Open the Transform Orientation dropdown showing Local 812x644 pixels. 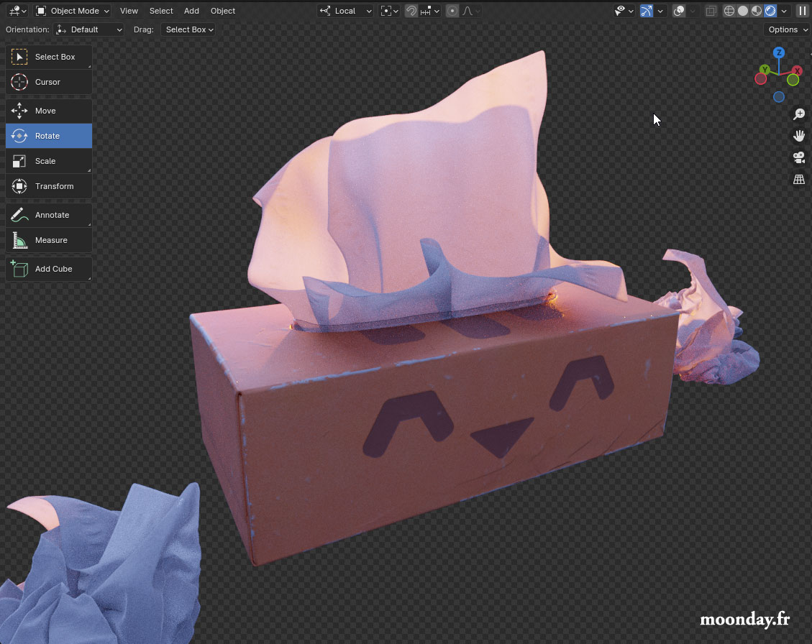tap(345, 11)
